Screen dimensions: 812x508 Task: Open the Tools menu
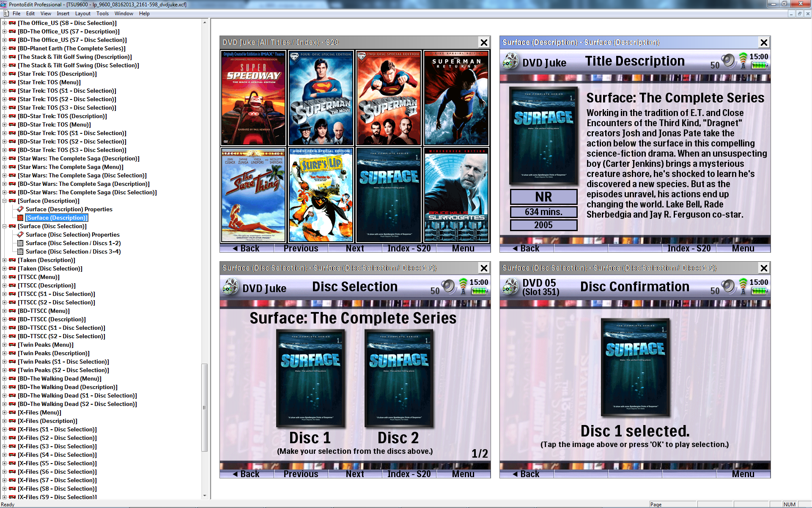[x=102, y=14]
